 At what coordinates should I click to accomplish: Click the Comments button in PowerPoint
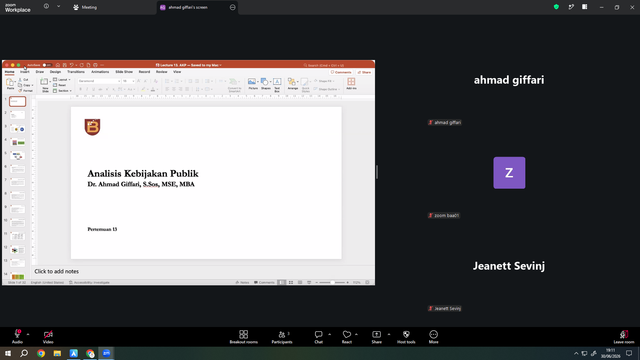pos(341,72)
